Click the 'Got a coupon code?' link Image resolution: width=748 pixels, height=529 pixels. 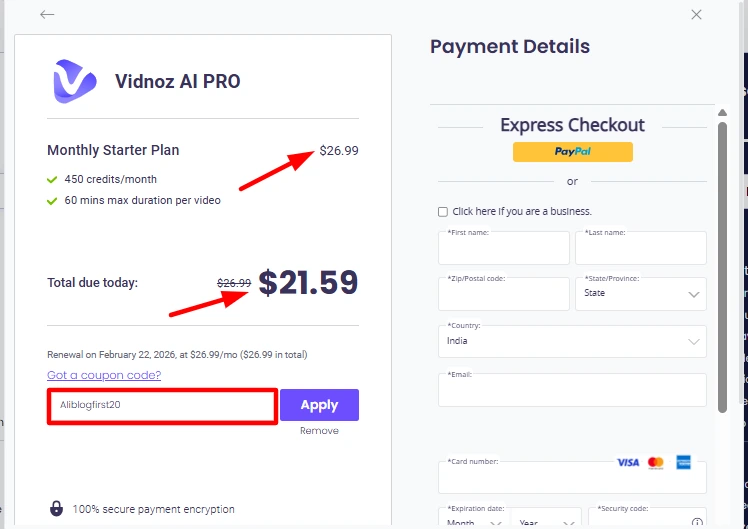point(104,375)
